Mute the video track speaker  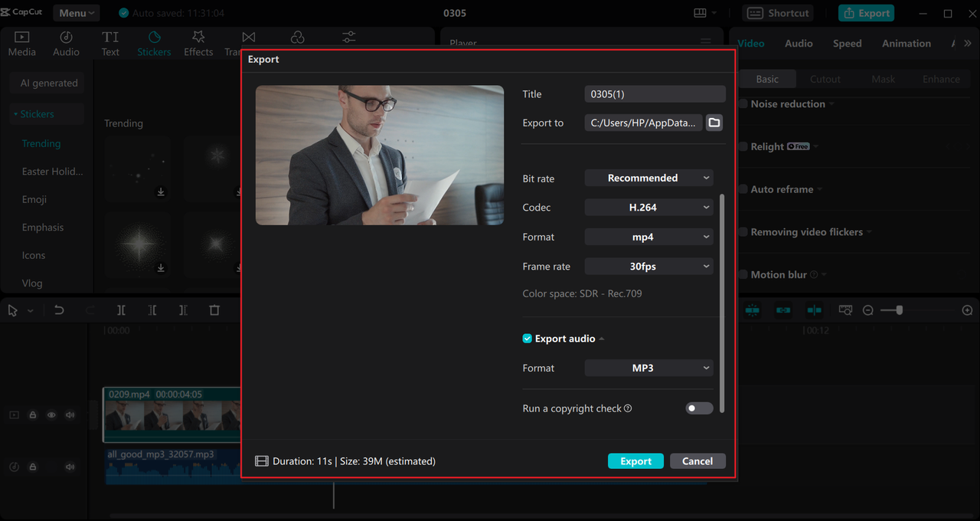[70, 415]
